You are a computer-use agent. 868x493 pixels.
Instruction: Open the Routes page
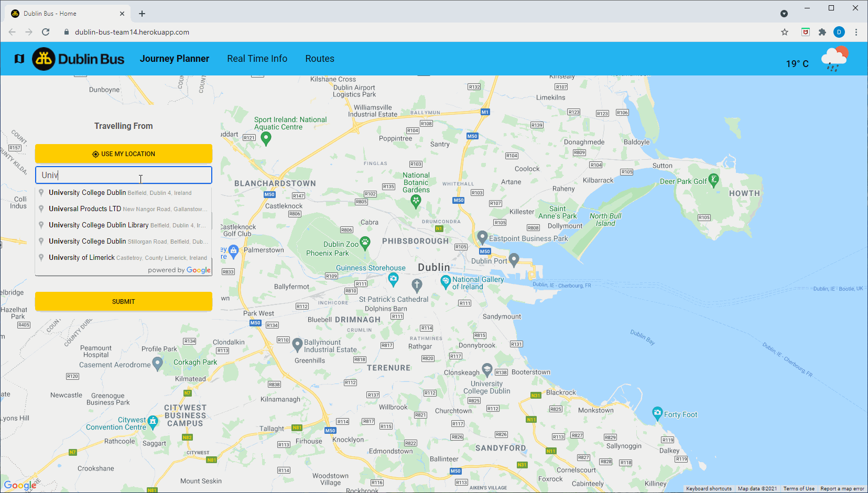coord(320,59)
